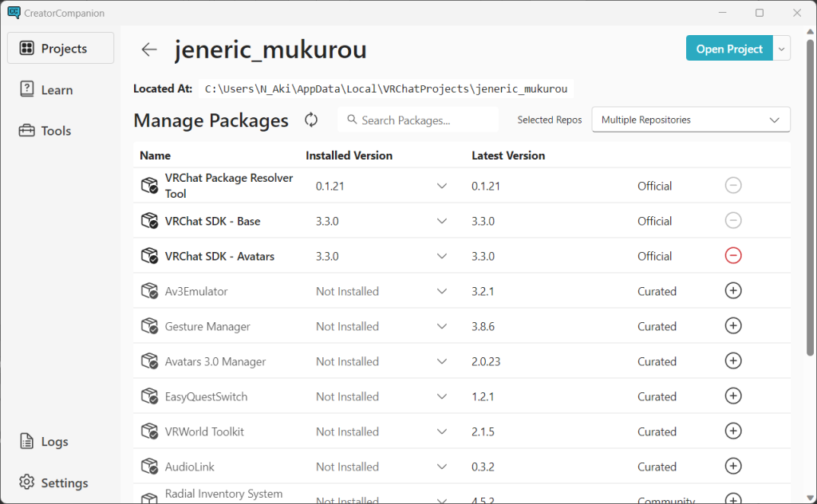Expand version list for Gesture Manager
The height and width of the screenshot is (504, 817).
pos(442,326)
